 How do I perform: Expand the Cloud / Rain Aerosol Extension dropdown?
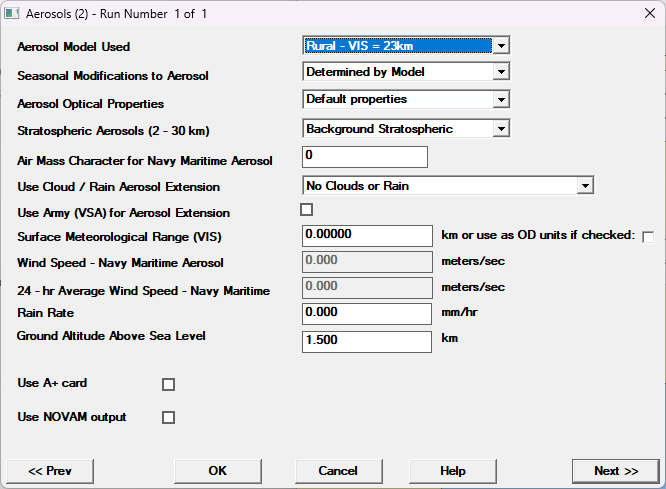click(x=585, y=186)
